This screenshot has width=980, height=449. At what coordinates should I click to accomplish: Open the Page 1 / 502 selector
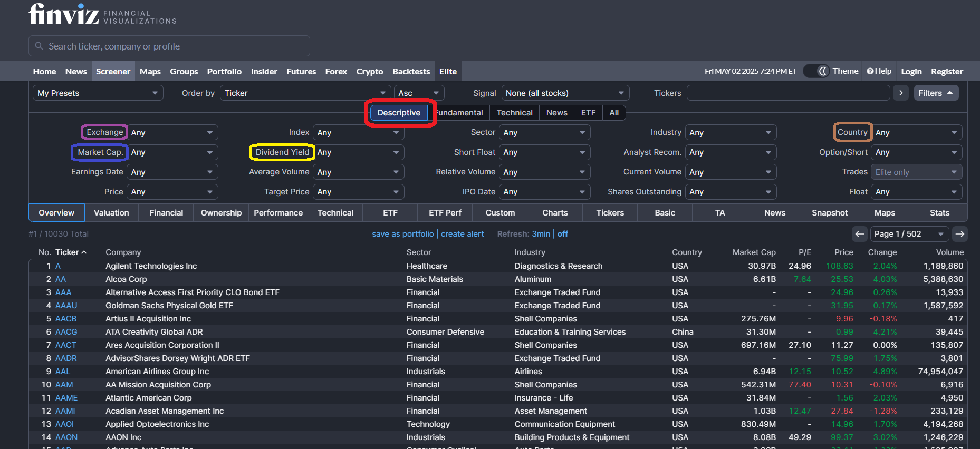(x=909, y=234)
